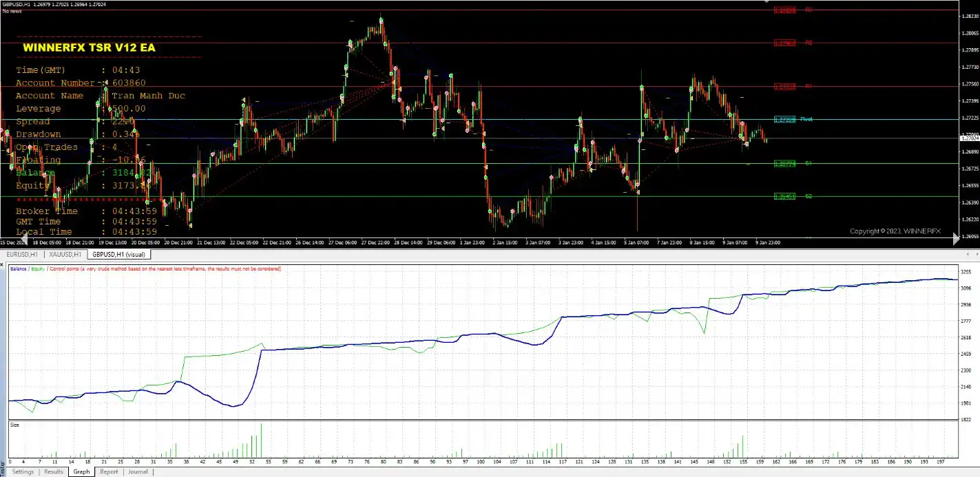Select the R2 resistance level label
Image resolution: width=980 pixels, height=477 pixels.
point(809,43)
